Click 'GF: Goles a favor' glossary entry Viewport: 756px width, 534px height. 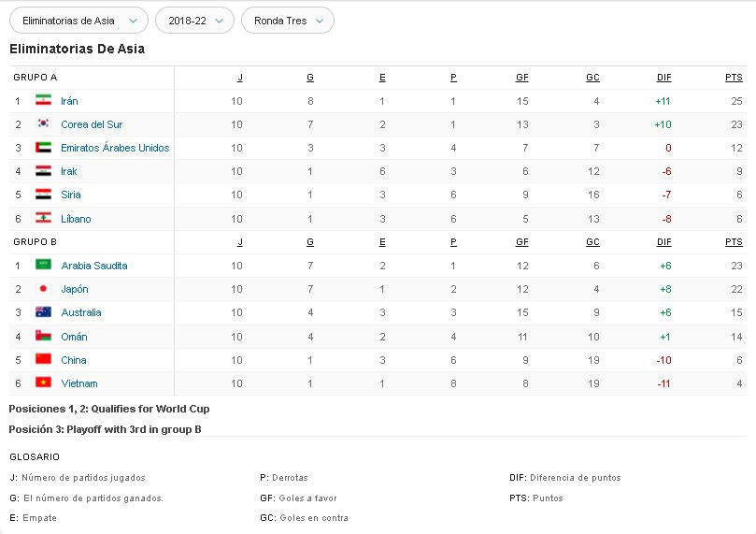pyautogui.click(x=298, y=498)
